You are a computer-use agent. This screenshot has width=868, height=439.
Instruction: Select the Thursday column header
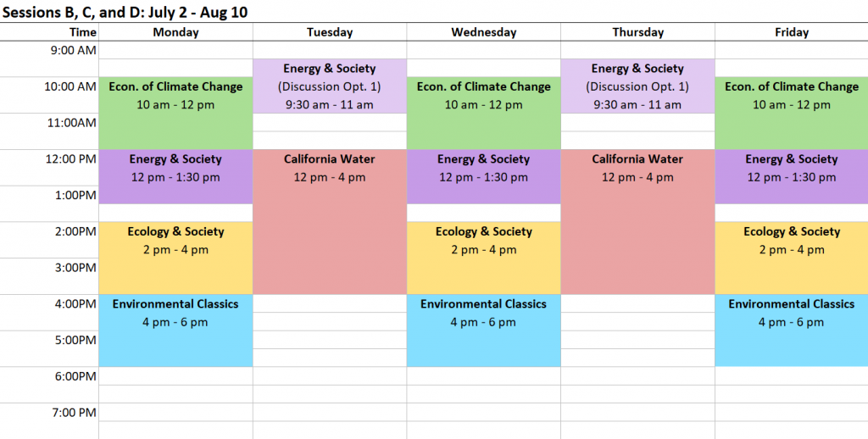(x=637, y=32)
